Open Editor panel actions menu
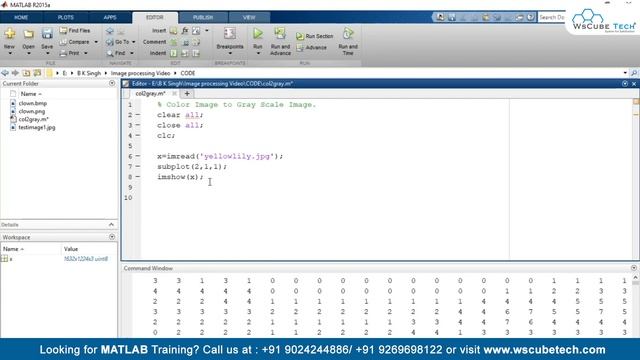The image size is (640, 360). coord(625,84)
